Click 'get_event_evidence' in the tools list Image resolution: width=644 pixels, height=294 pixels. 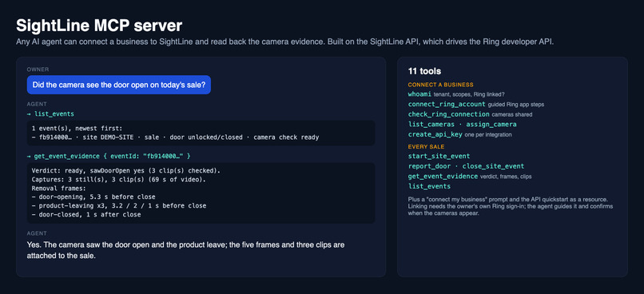(443, 176)
